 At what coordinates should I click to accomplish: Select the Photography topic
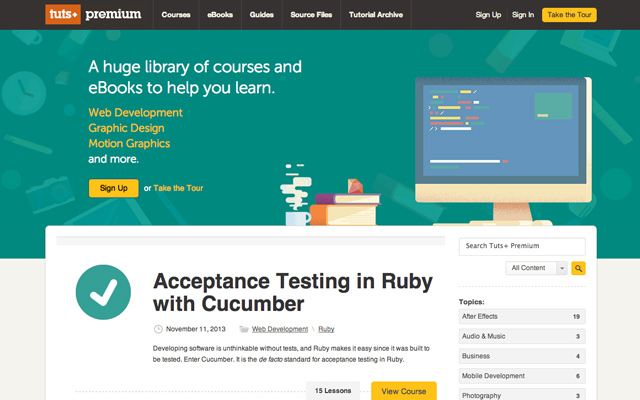(x=522, y=394)
